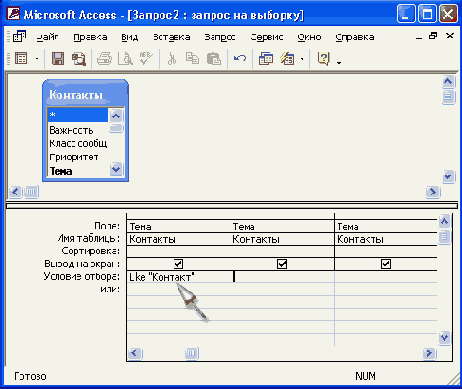462x389 pixels.
Task: Open the Сервис menu
Action: tap(267, 37)
